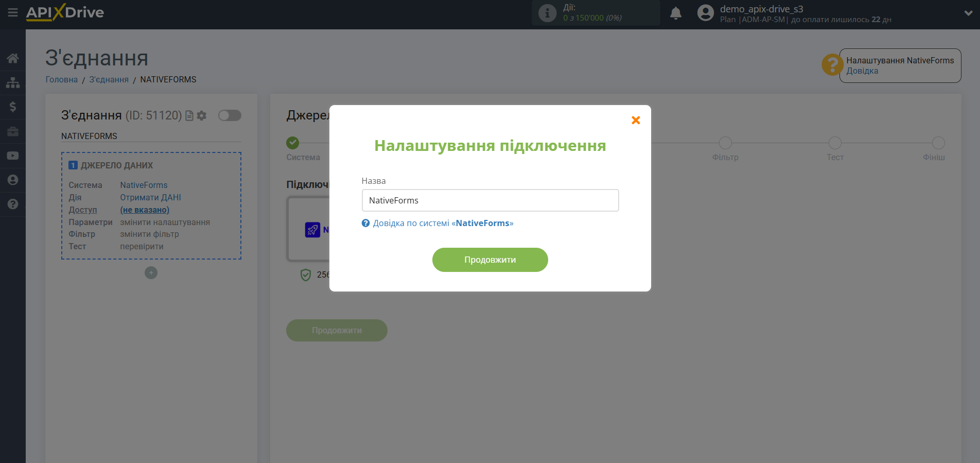Open the briefcase icon in sidebar
Image resolution: width=980 pixels, height=463 pixels.
pos(13,131)
